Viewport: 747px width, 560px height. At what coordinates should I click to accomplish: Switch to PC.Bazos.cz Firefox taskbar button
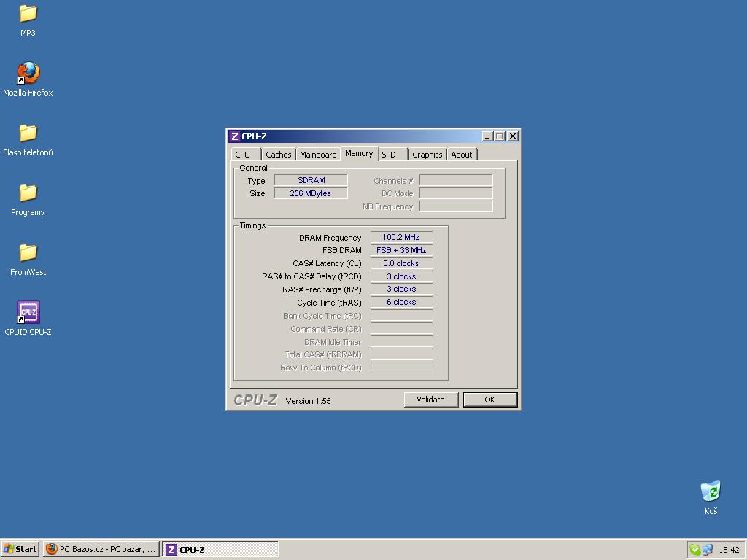(101, 549)
